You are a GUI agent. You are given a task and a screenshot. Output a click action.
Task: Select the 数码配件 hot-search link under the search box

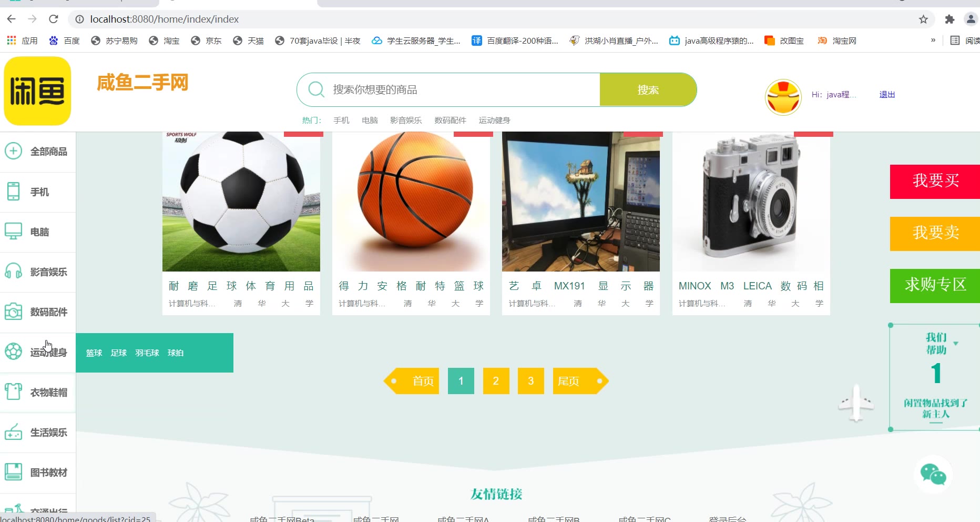click(x=450, y=121)
